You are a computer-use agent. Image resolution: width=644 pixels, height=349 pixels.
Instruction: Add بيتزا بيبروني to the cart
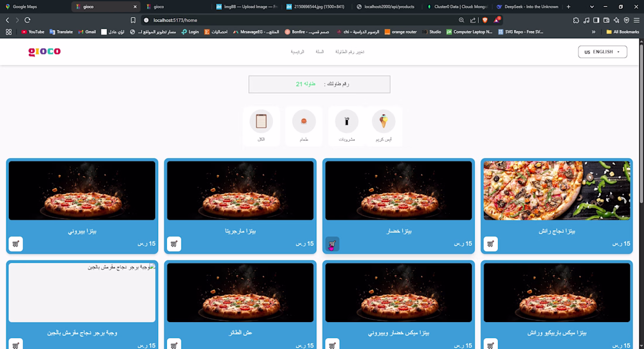(16, 244)
